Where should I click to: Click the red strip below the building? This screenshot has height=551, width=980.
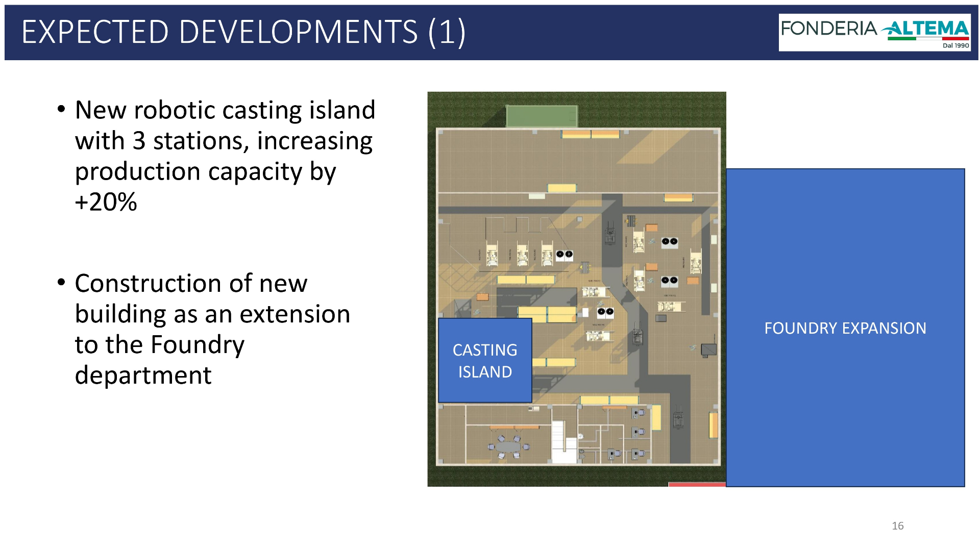click(x=697, y=484)
